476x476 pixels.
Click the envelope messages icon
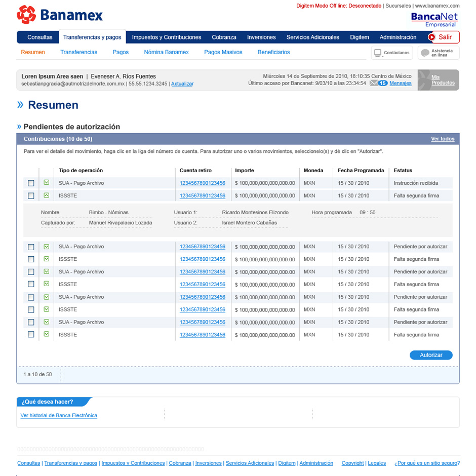pos(373,83)
